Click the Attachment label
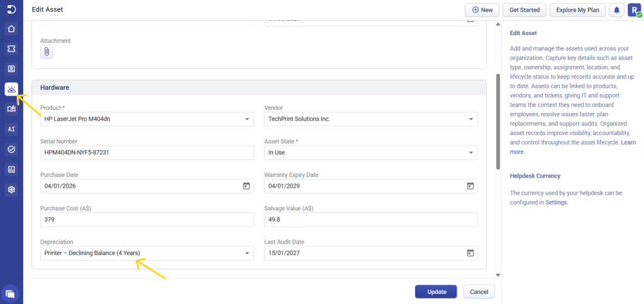The image size is (644, 304). (55, 41)
